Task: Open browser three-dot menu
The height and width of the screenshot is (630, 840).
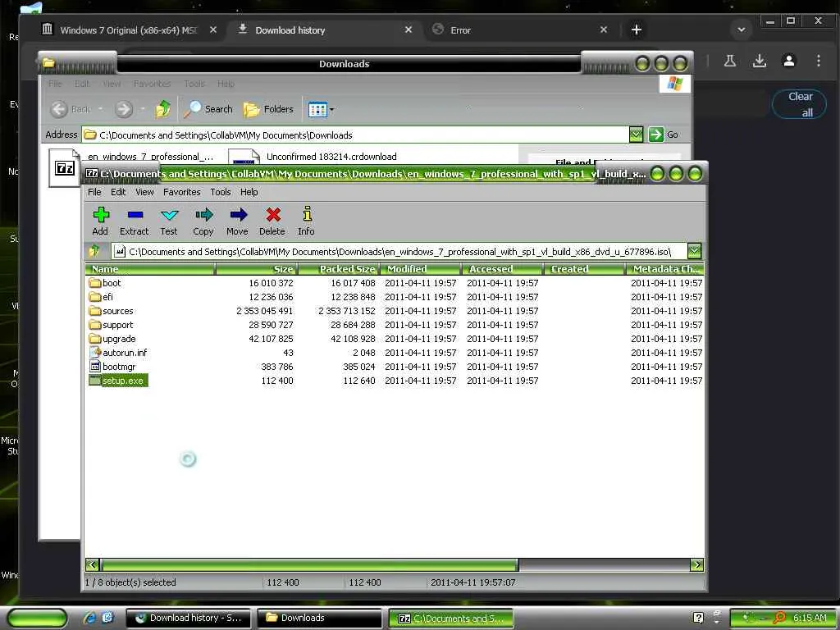Action: pos(819,61)
